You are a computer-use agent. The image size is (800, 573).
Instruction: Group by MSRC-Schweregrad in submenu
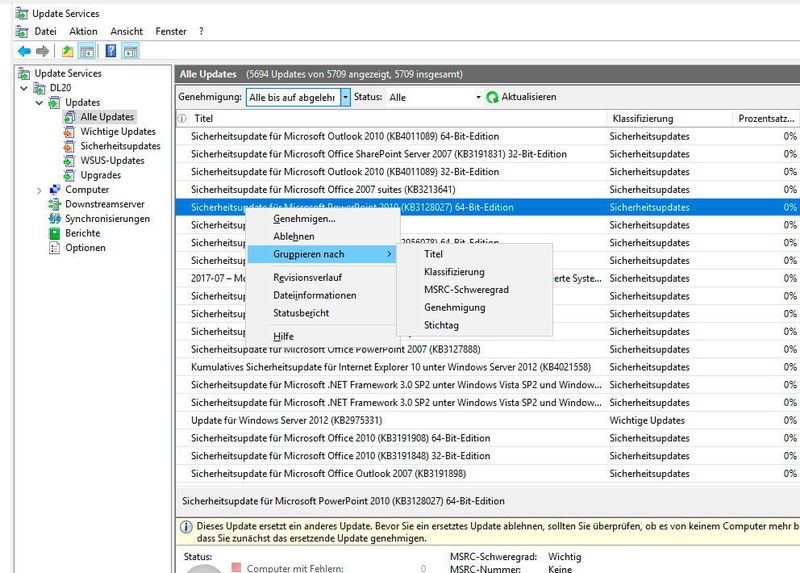tap(474, 290)
